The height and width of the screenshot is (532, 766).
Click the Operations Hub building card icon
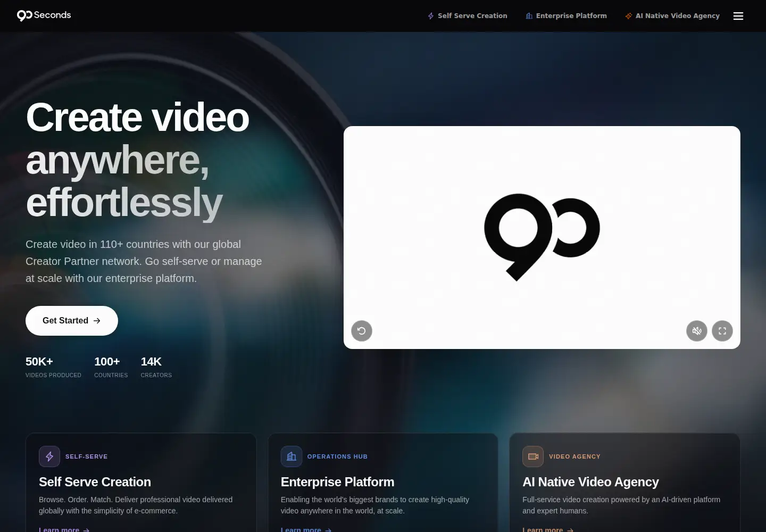click(292, 456)
